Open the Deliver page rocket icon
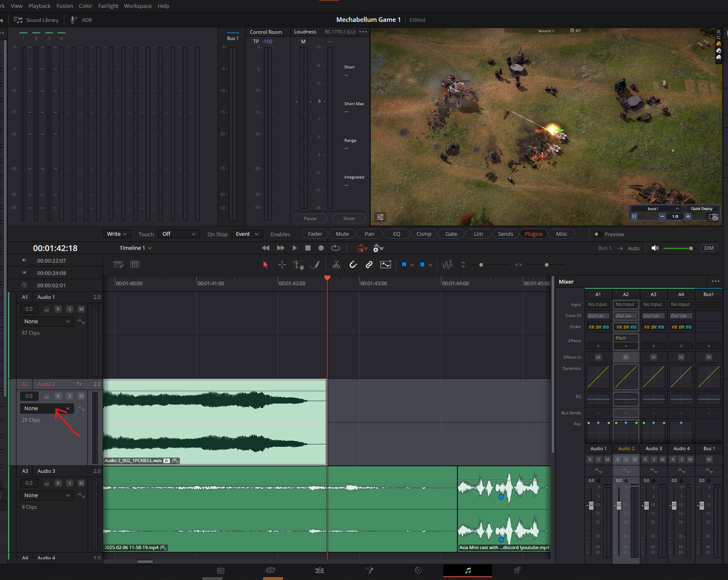 (x=517, y=571)
